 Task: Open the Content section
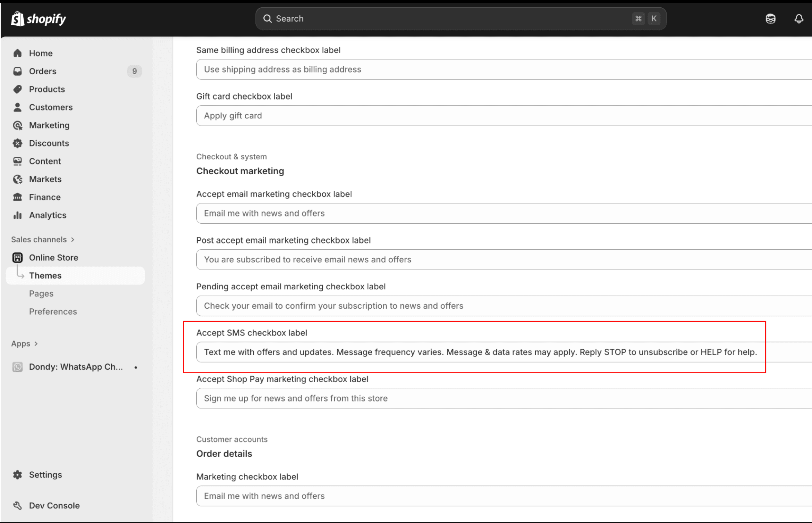click(x=45, y=161)
